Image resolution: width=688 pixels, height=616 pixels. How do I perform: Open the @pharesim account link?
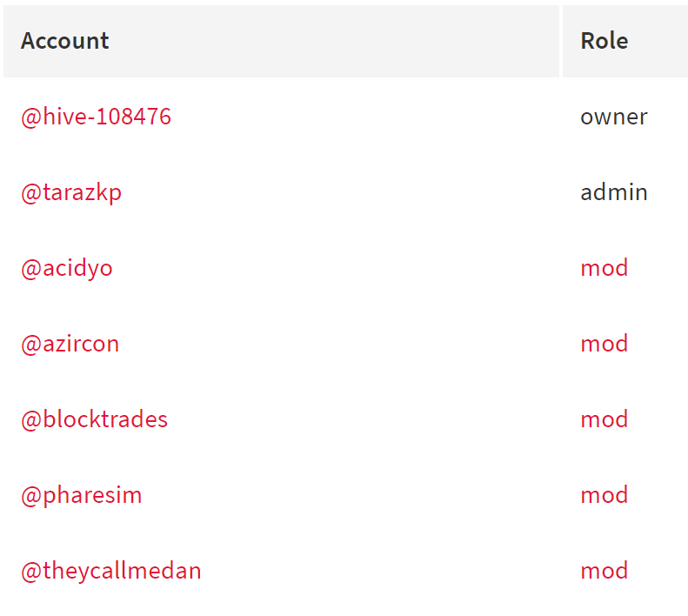(x=82, y=496)
